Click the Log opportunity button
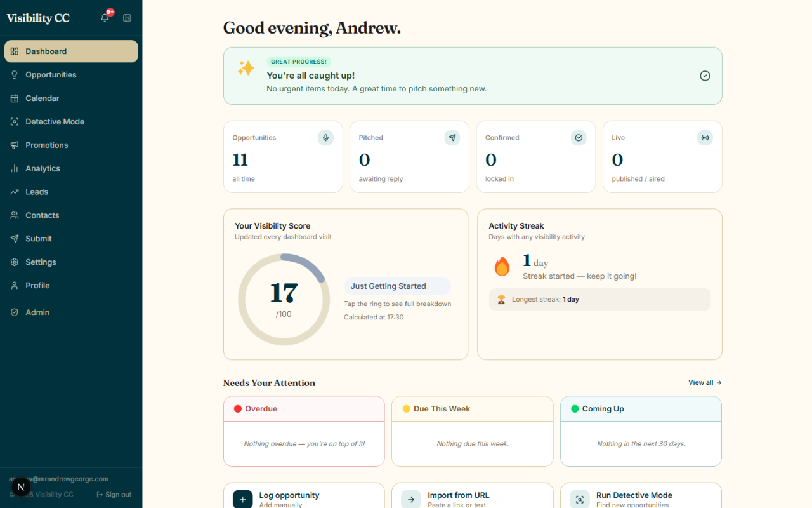Image resolution: width=812 pixels, height=508 pixels. 304,497
